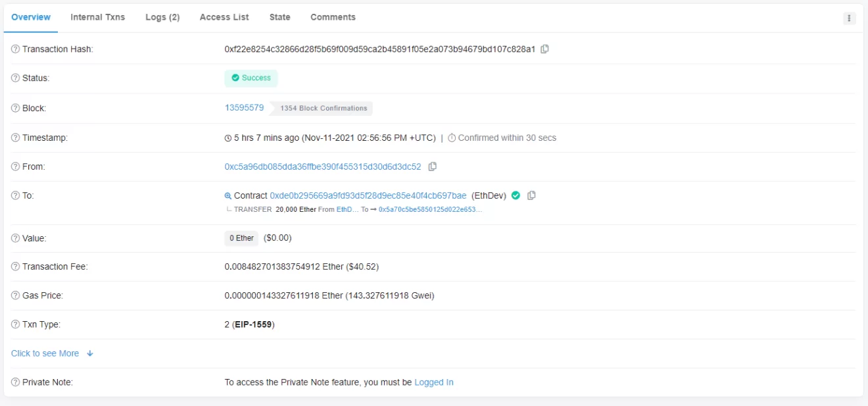
Task: Select the Access List tab
Action: tap(224, 17)
